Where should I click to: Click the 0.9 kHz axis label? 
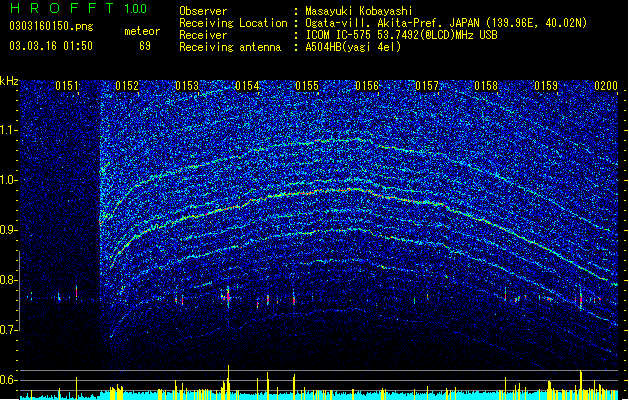[x=9, y=230]
